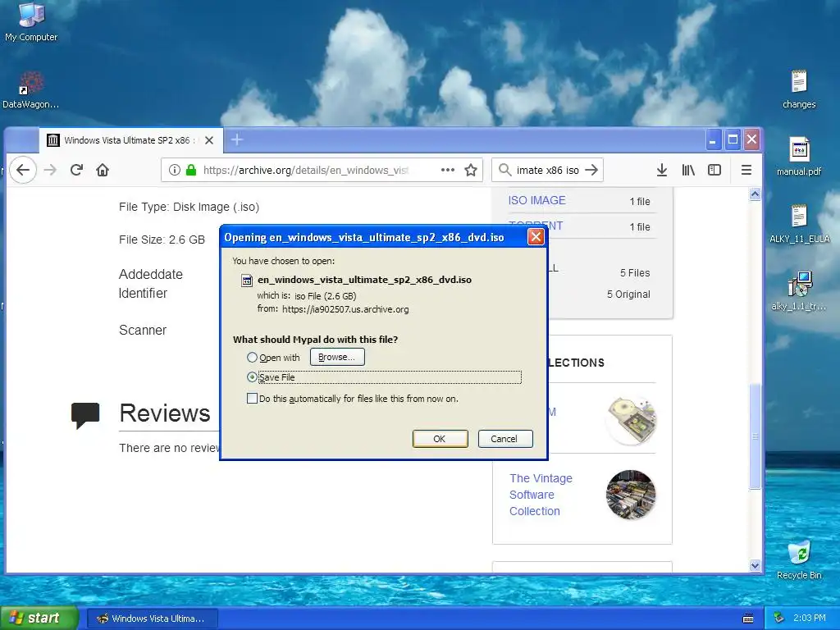The width and height of the screenshot is (840, 630).
Task: Click the en_windows_vista_ultimate_sp2_x86_dvd.iso filename in dialog
Action: [364, 280]
